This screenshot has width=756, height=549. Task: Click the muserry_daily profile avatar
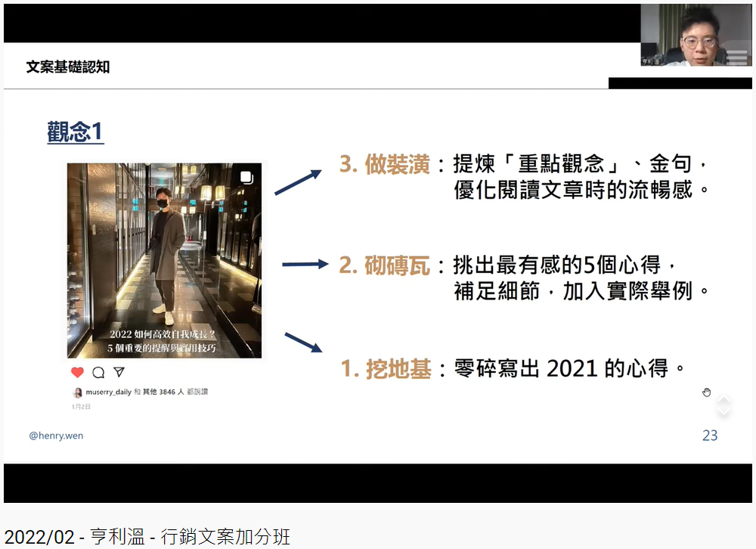click(77, 392)
